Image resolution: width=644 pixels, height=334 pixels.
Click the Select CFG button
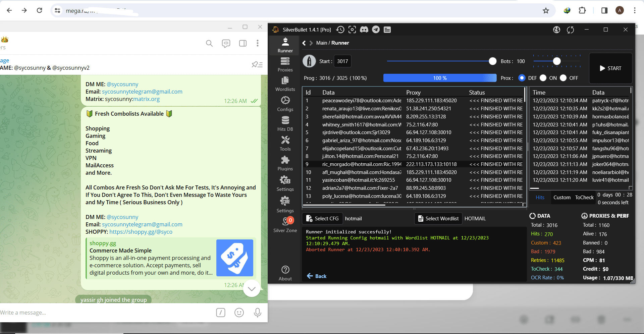323,219
